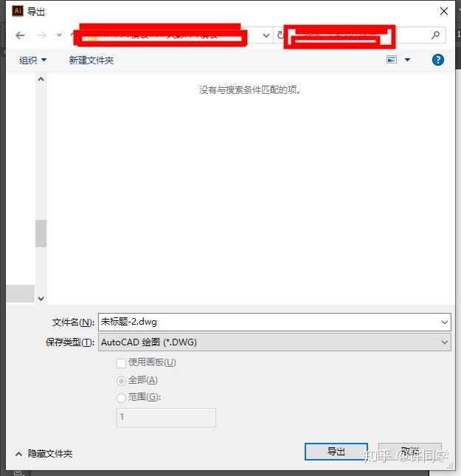Click the search magnifier icon
Screen dimensions: 461x476
point(435,35)
